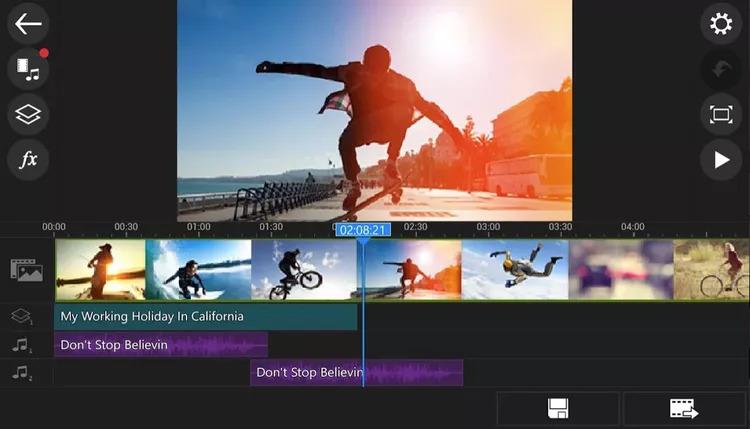Select the skydiver clip
750x429 pixels.
[515, 270]
